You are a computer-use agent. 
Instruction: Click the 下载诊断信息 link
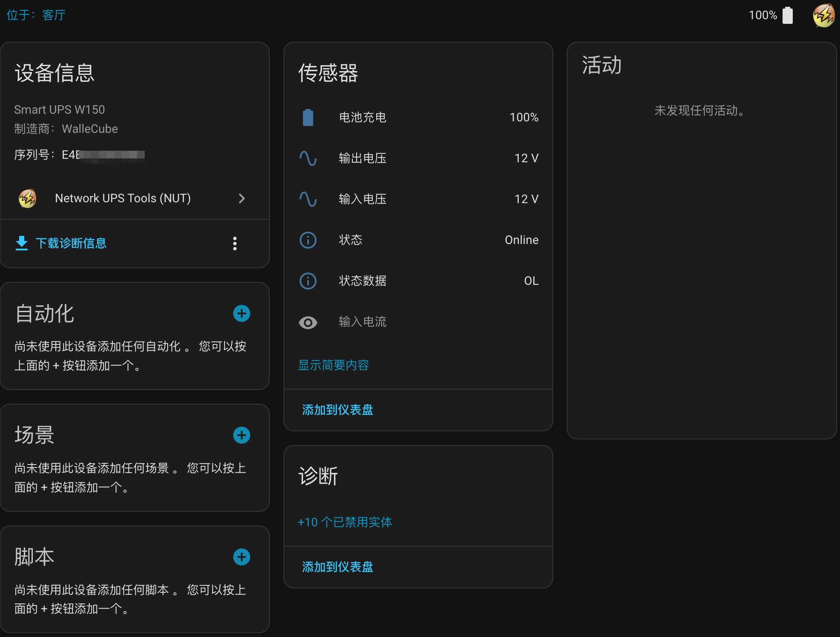71,243
